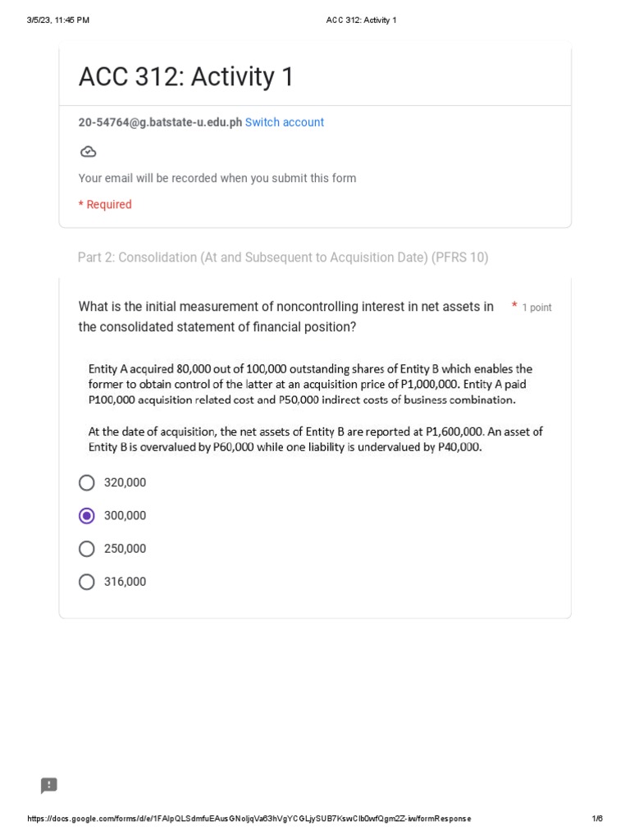Click the small page header title at top
This screenshot has width=630, height=840.
click(361, 20)
